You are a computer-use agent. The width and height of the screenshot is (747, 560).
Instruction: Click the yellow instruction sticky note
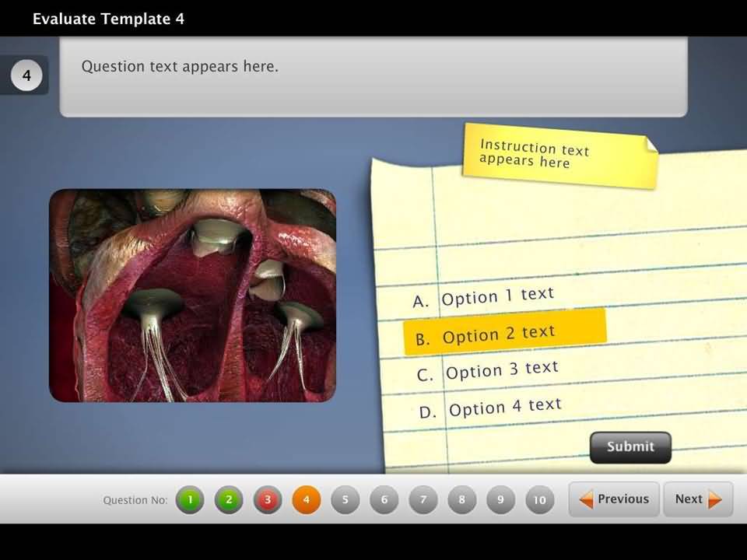(x=558, y=154)
